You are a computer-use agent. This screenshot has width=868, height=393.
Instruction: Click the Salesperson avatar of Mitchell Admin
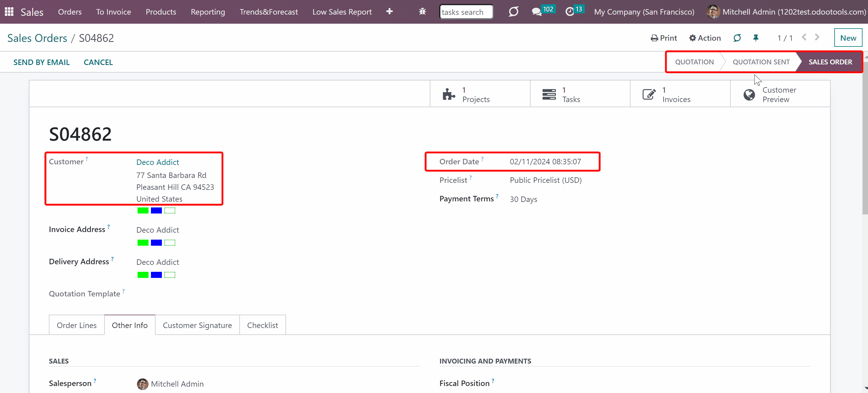(x=142, y=384)
